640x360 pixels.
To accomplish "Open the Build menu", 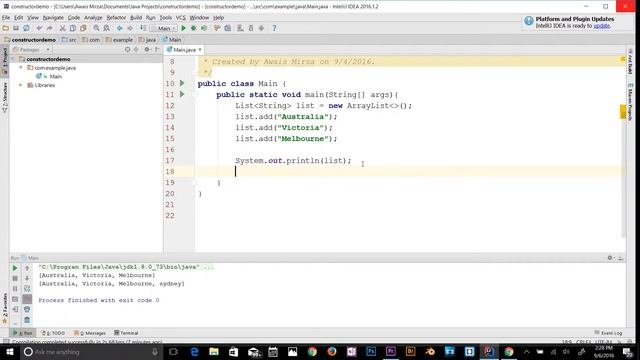I will pyautogui.click(x=136, y=18).
